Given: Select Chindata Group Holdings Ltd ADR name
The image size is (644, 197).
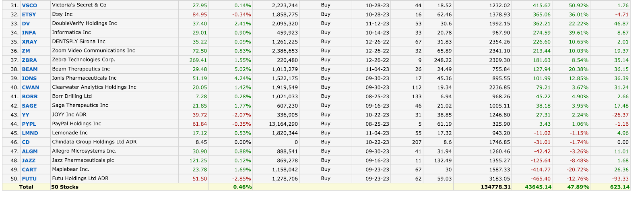Looking at the screenshot, I should 94,142.
